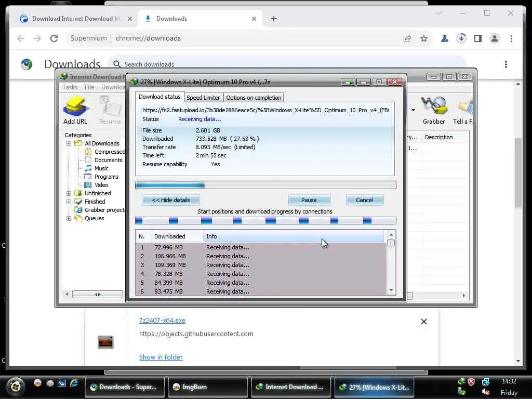
Task: Click the red security alert tray icon
Action: (471, 382)
